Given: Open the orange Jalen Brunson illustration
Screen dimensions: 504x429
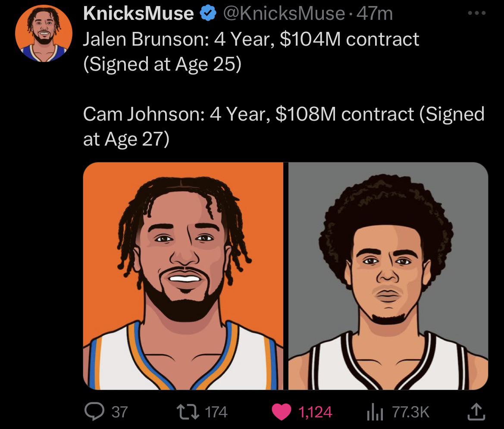Looking at the screenshot, I should (183, 276).
